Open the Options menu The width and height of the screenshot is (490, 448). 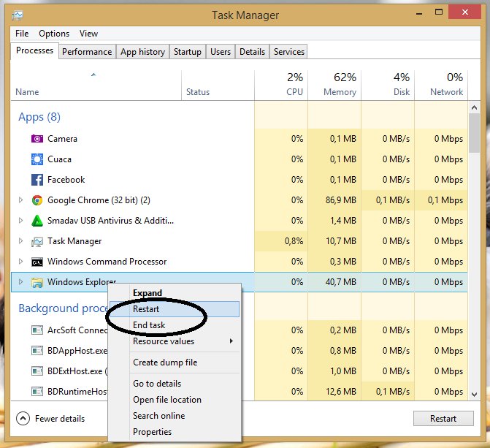[x=54, y=34]
